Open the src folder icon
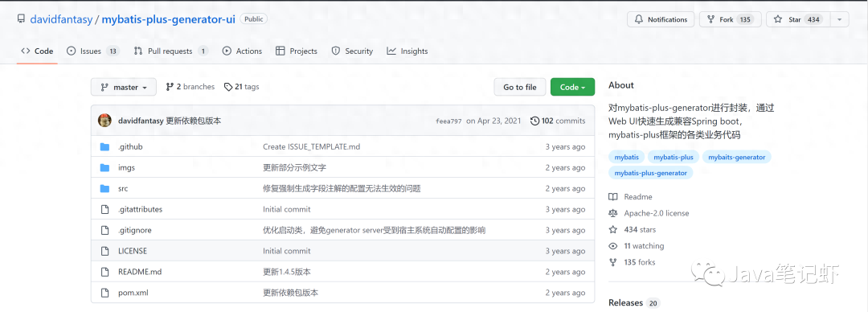 coord(104,188)
